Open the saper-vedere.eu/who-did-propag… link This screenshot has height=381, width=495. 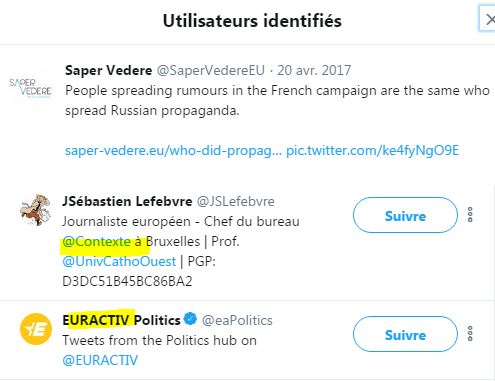[173, 151]
